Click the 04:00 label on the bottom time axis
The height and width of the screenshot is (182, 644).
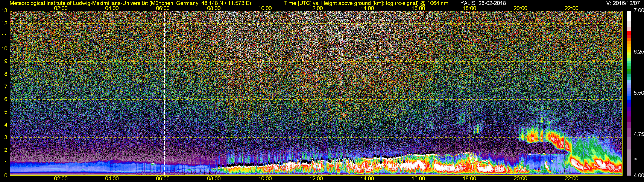click(x=112, y=179)
